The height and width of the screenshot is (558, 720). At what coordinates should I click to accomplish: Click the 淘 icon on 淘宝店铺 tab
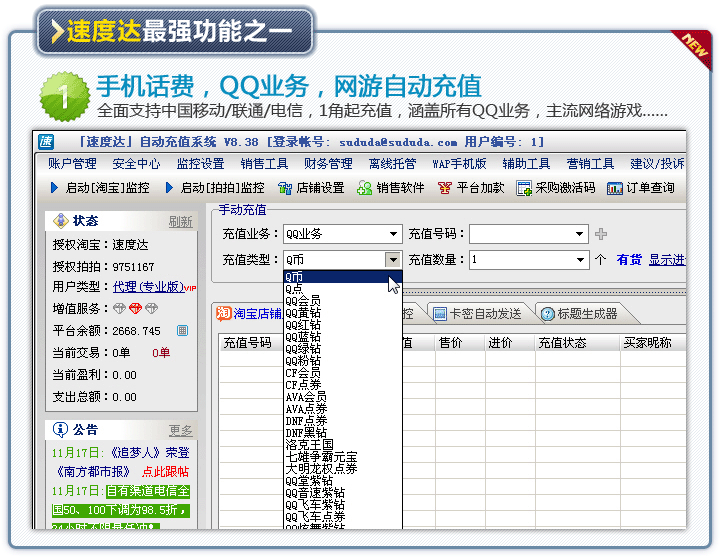pos(224,314)
